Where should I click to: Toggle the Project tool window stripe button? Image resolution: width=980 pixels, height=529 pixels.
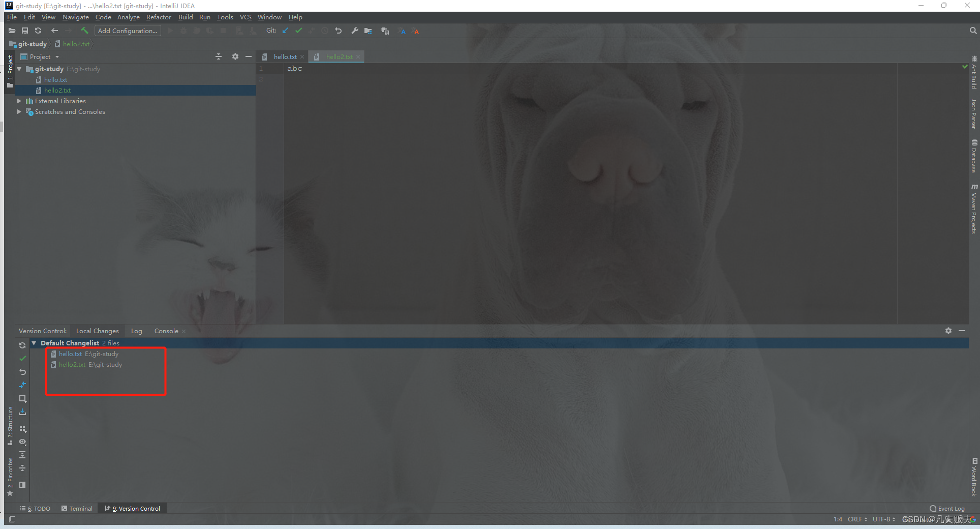coord(10,71)
